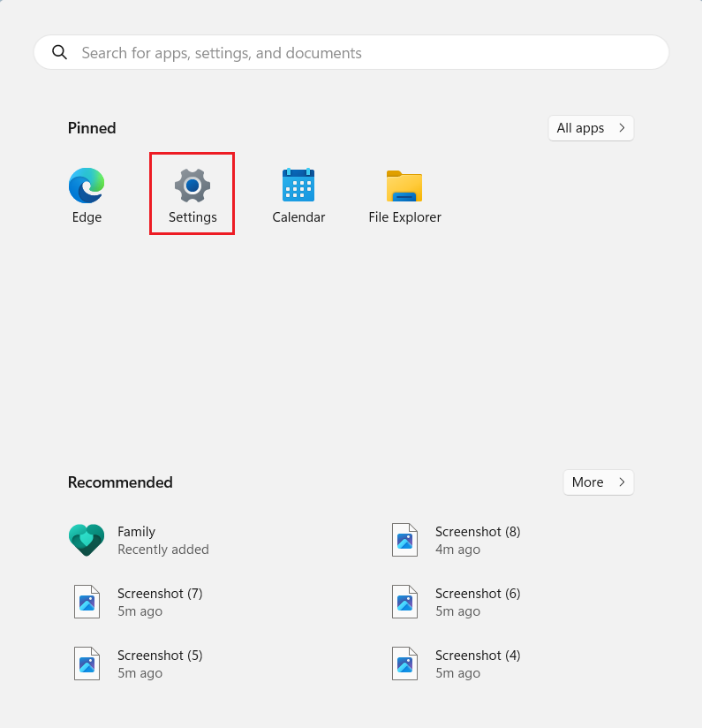702x728 pixels.
Task: Open the File Explorer folder icon
Action: coord(404,186)
